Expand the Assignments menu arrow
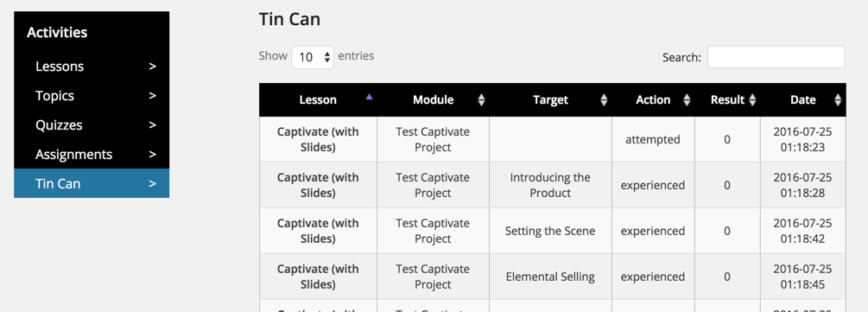 pos(152,155)
